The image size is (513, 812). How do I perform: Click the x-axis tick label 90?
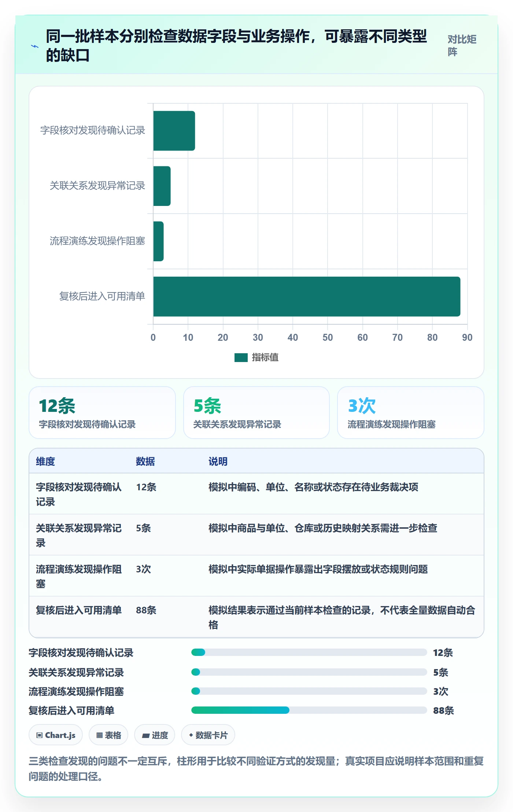tap(467, 337)
